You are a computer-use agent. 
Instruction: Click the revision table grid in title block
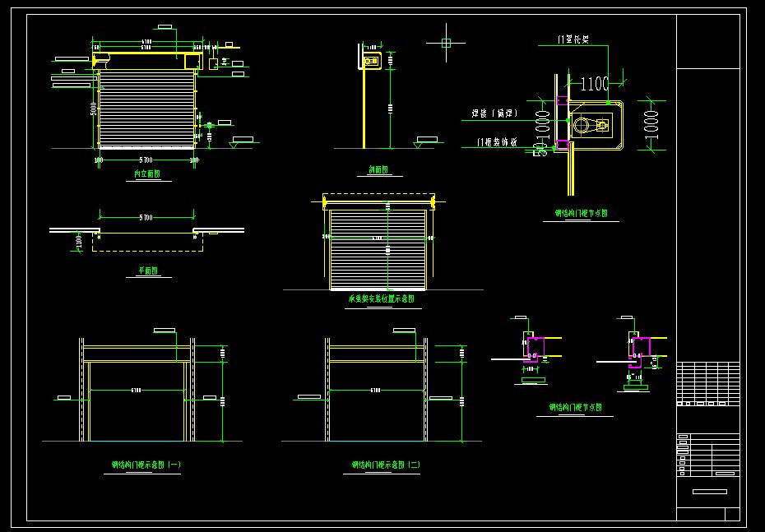click(707, 383)
